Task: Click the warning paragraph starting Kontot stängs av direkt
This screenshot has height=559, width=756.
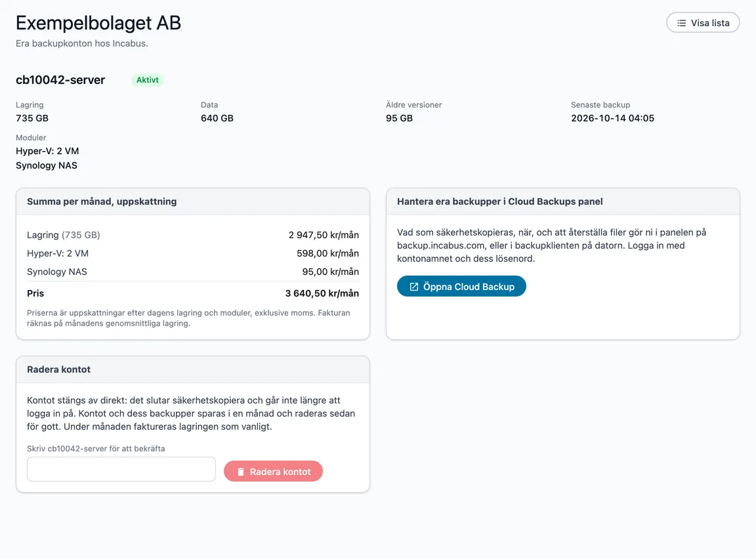Action: [191, 413]
